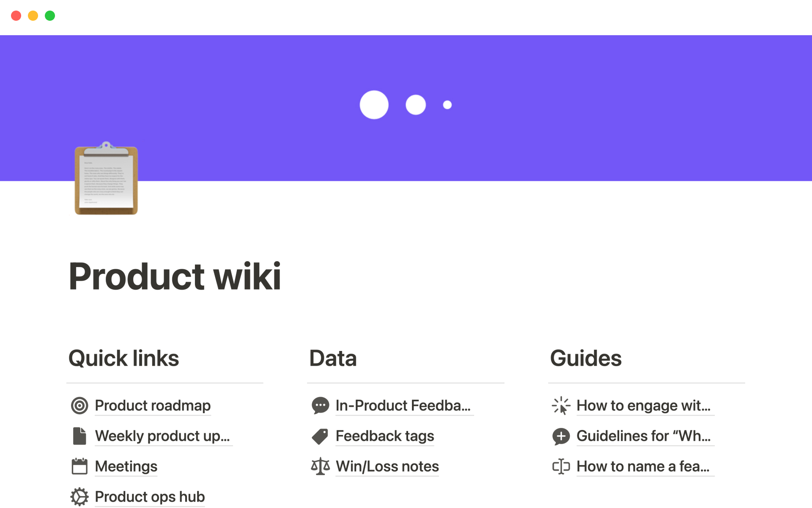Image resolution: width=812 pixels, height=508 pixels.
Task: Open the Product ops hub link
Action: [150, 497]
